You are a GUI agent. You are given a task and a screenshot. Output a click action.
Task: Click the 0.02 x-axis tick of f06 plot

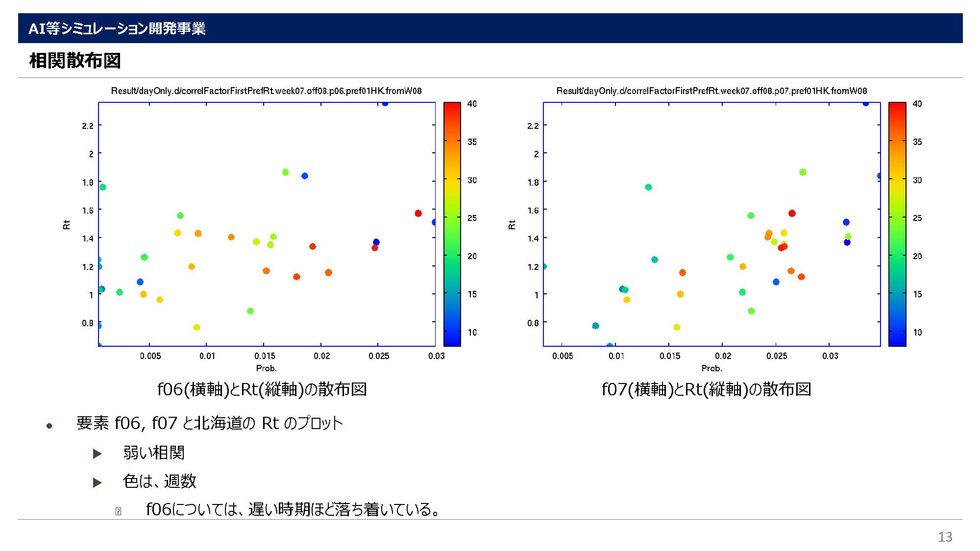click(x=322, y=356)
